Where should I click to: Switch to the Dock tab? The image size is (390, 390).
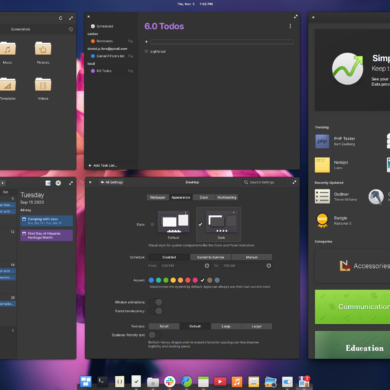click(x=204, y=197)
